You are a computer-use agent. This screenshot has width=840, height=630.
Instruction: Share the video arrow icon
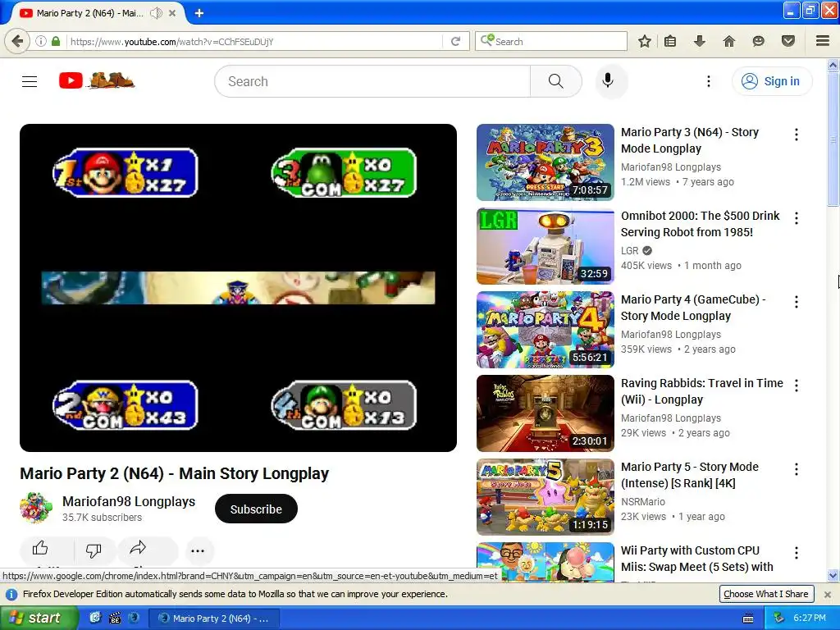pyautogui.click(x=138, y=548)
